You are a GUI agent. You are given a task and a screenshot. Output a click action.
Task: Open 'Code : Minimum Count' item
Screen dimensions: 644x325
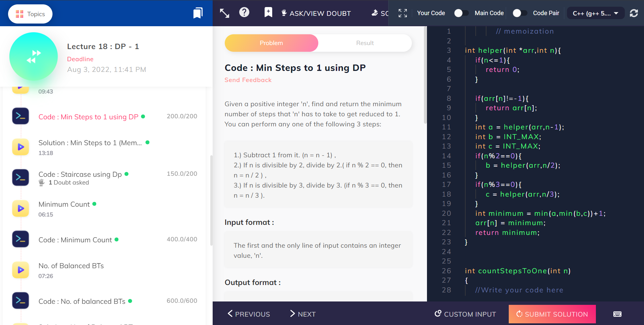tap(75, 240)
